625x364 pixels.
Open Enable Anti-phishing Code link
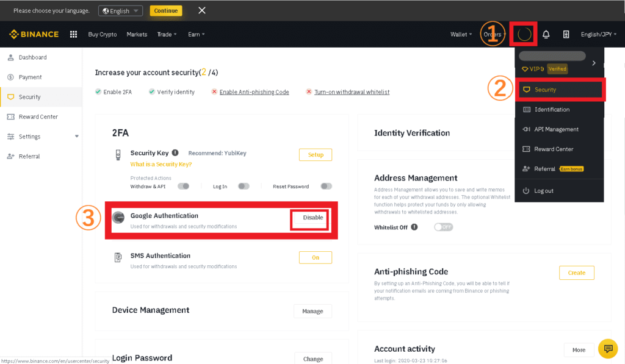coord(254,92)
